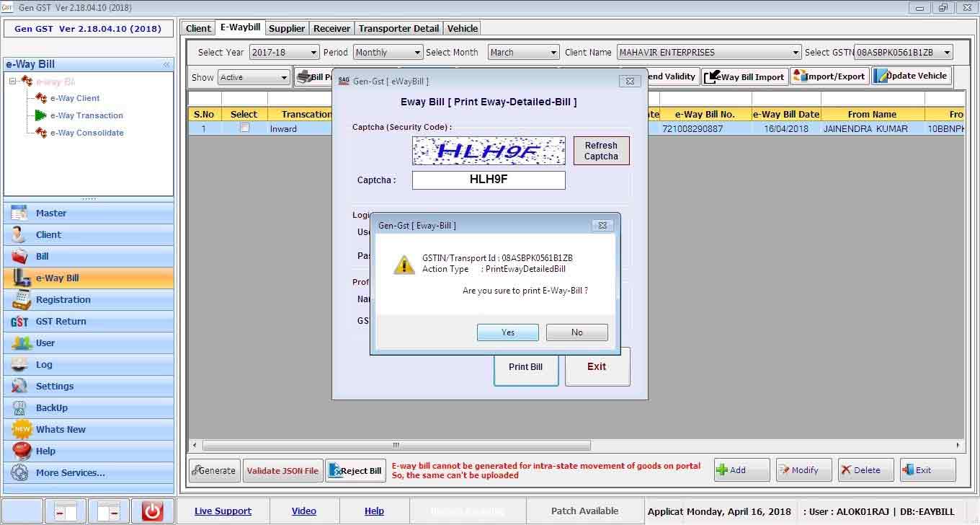Open More Services gear icon
980x525 pixels.
[19, 473]
